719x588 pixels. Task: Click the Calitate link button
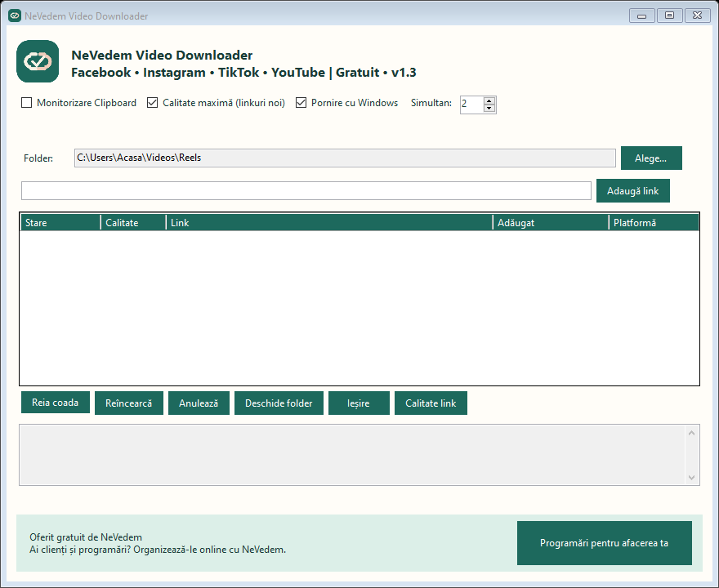click(x=431, y=403)
